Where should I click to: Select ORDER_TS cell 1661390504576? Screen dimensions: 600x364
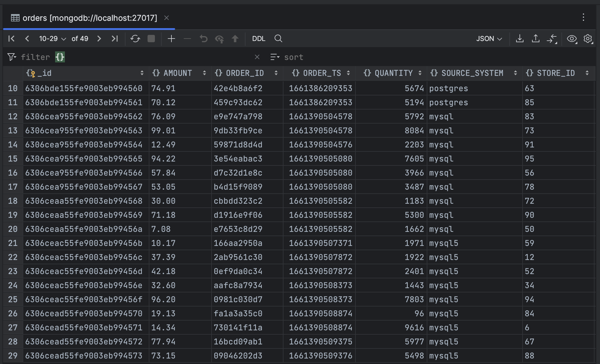(x=319, y=145)
